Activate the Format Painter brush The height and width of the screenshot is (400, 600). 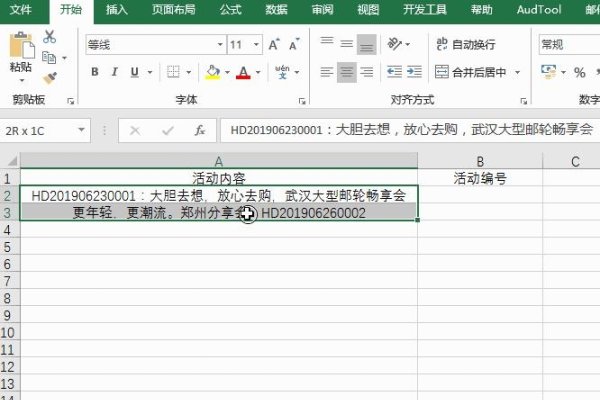[50, 78]
